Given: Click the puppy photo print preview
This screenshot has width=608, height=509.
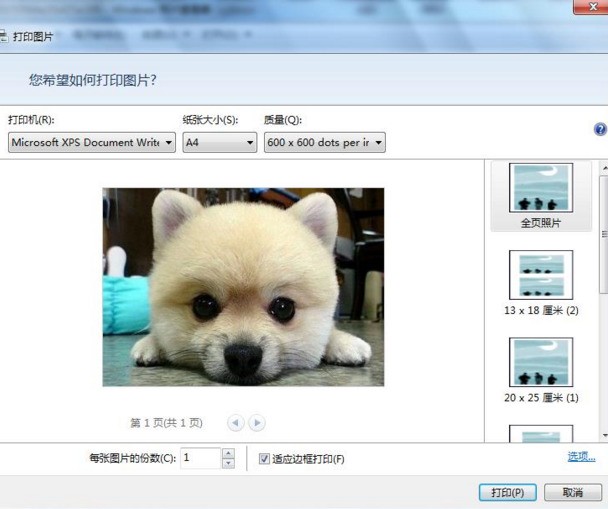Looking at the screenshot, I should pos(243,287).
